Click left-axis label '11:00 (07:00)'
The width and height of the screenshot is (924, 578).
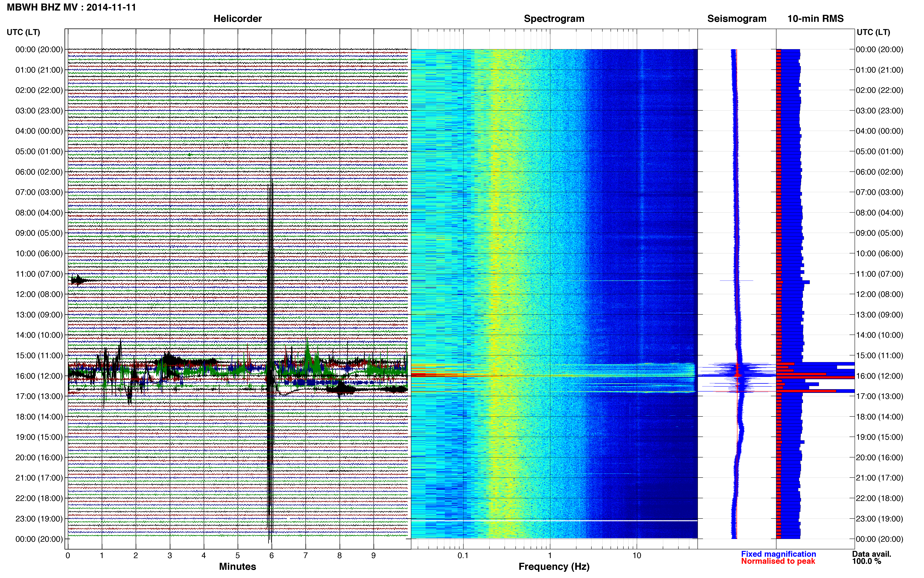pyautogui.click(x=39, y=274)
